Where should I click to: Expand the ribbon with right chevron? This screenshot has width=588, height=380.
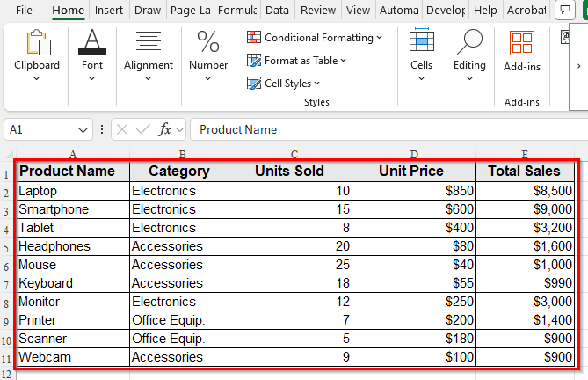click(x=578, y=66)
